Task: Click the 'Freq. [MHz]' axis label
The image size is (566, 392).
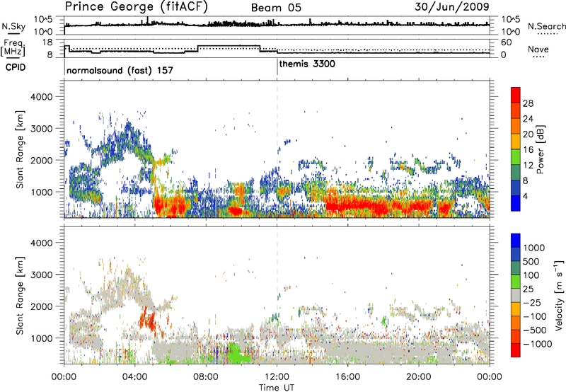Action: [x=13, y=47]
